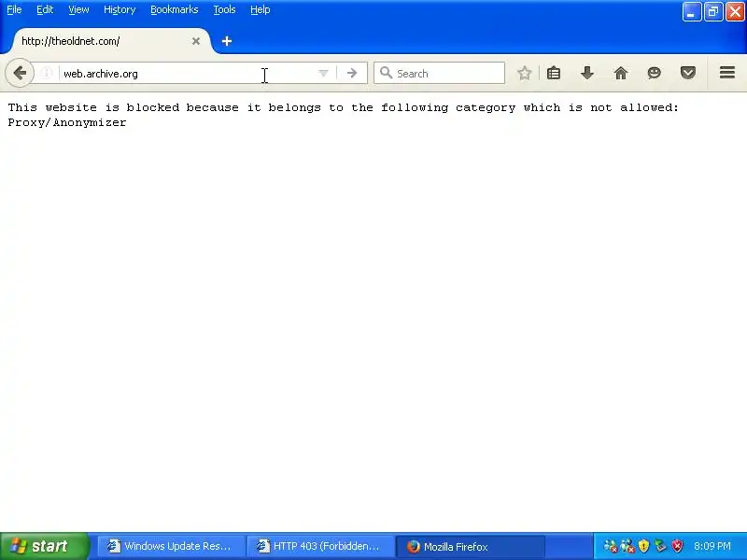Click the second network connection tray icon
This screenshot has width=747, height=560.
coord(627,546)
